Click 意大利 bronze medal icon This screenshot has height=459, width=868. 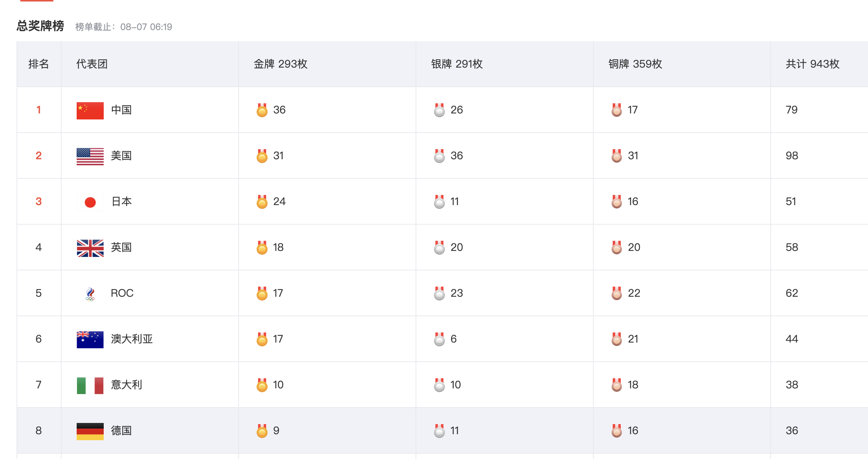617,385
